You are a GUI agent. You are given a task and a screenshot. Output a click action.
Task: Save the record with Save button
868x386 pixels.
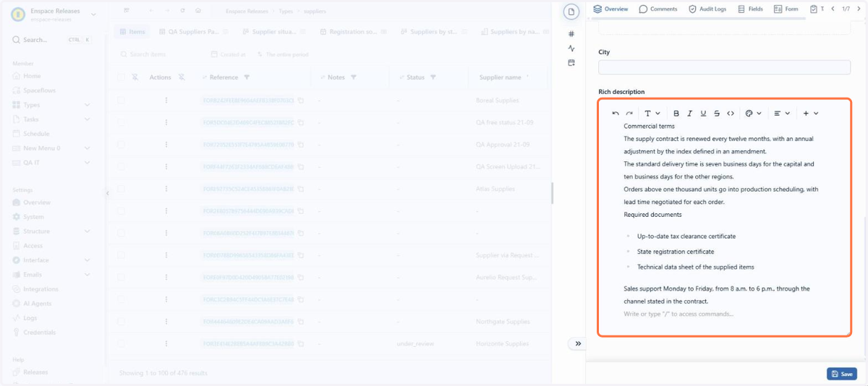tap(841, 374)
